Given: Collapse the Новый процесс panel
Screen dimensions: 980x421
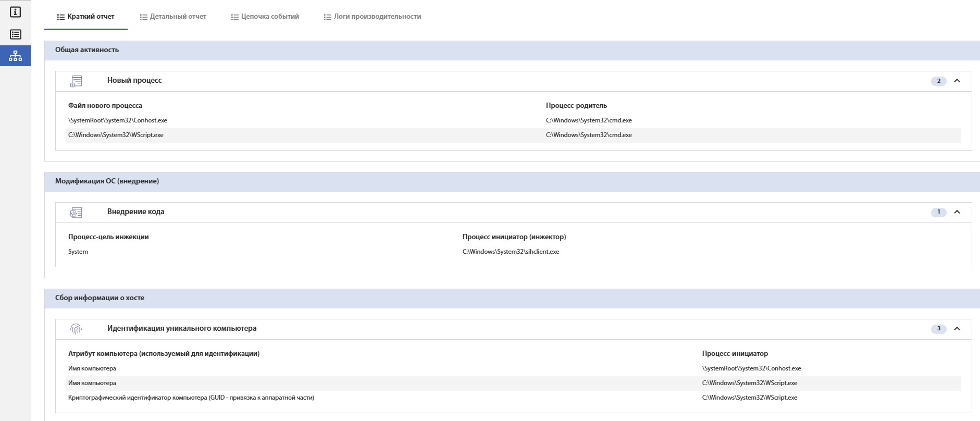Looking at the screenshot, I should (957, 81).
